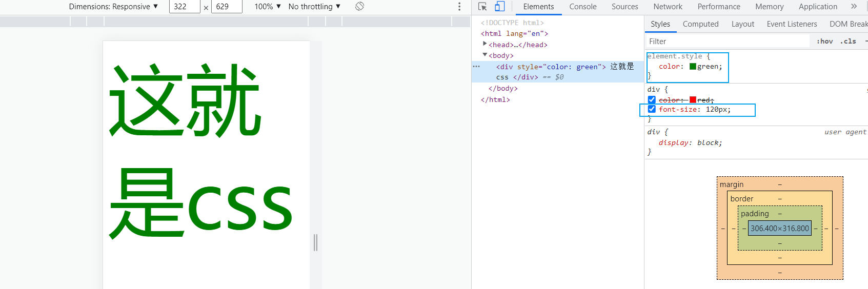Click the .cls element classes button
The image size is (868, 289).
click(x=848, y=42)
